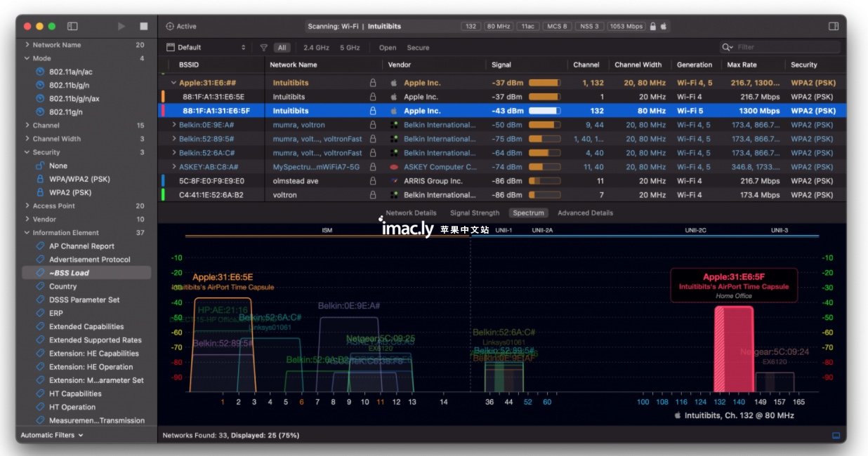Click the Belkin logo in voltron C4:41 row
This screenshot has width=868, height=456.
pos(394,195)
